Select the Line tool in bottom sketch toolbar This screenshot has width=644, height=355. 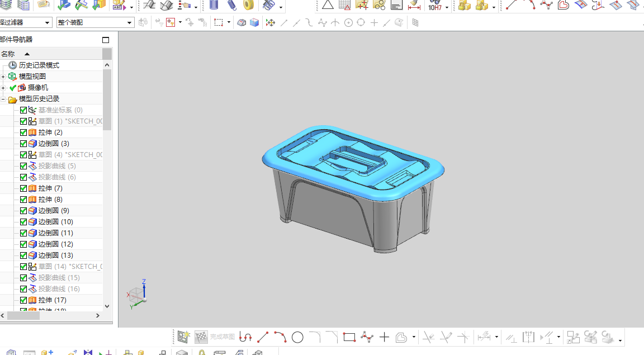(262, 337)
